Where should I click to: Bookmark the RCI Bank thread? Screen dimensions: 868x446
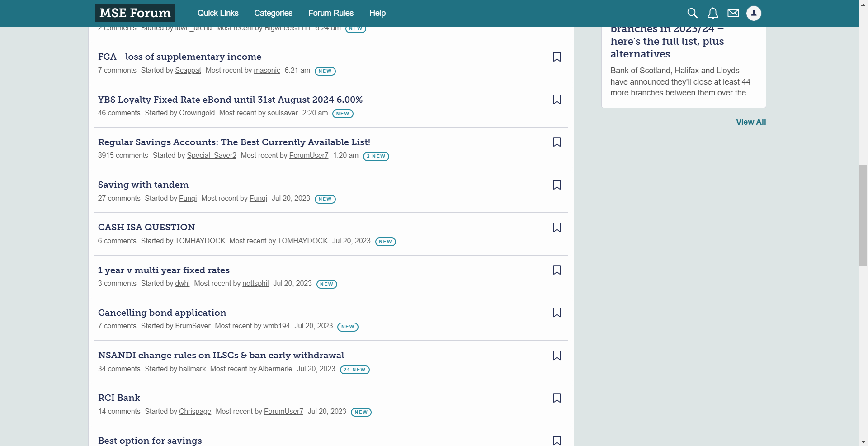[557, 398]
